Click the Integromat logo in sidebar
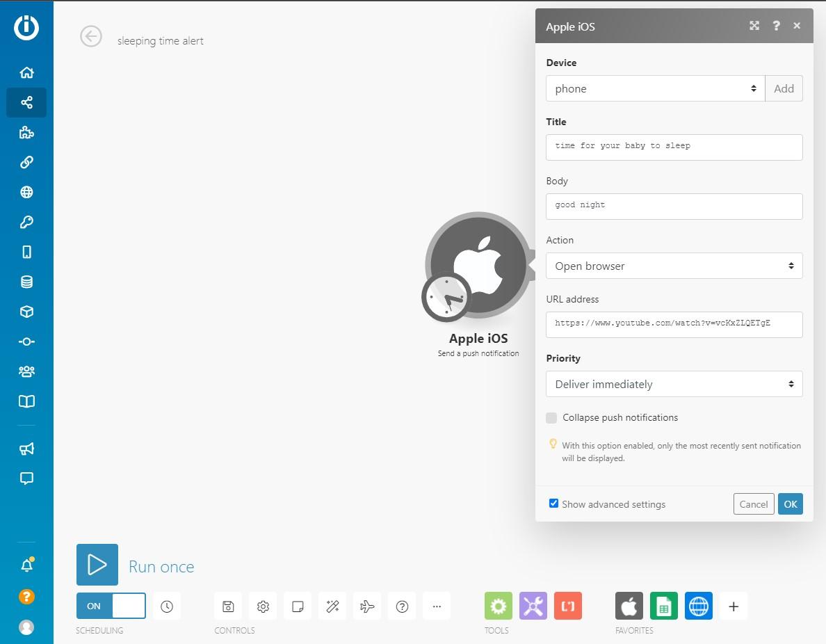826x644 pixels. coord(26,27)
